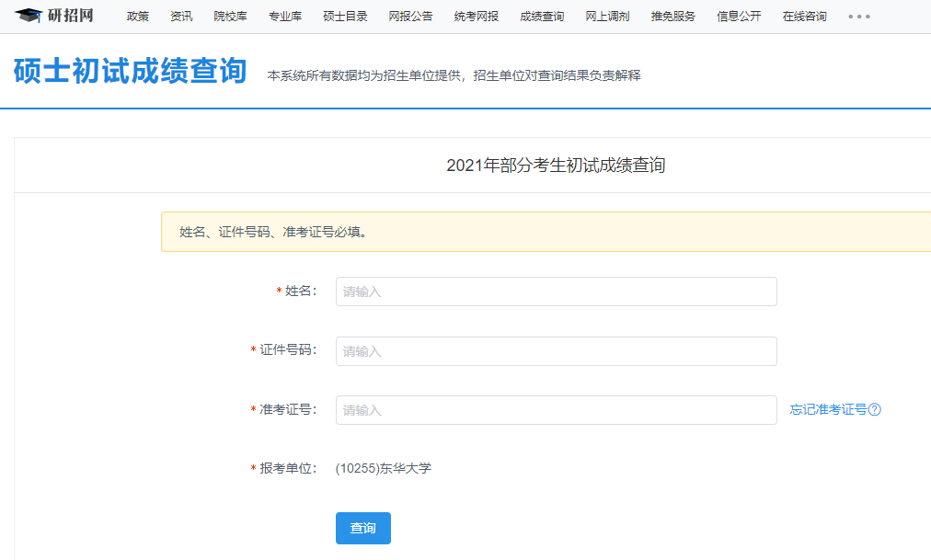The height and width of the screenshot is (560, 931).
Task: Focus the 证件号码 ID number field
Action: (x=556, y=350)
